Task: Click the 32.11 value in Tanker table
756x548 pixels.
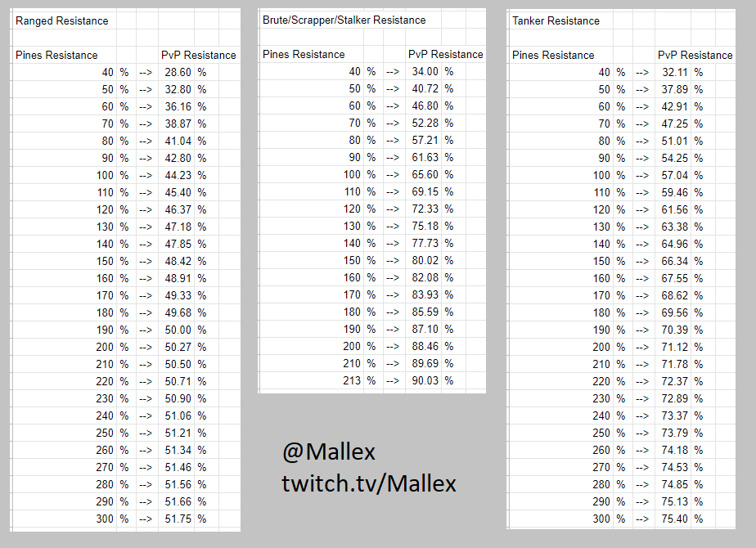Action: coord(674,72)
